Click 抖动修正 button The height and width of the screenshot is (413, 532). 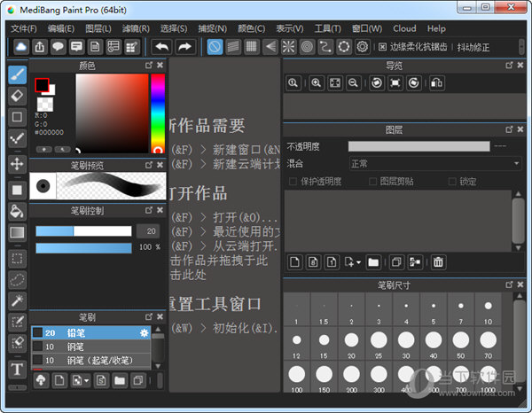[473, 47]
